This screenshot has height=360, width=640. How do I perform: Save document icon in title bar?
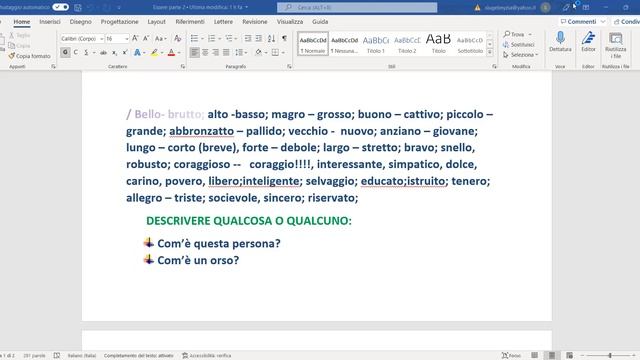click(78, 7)
